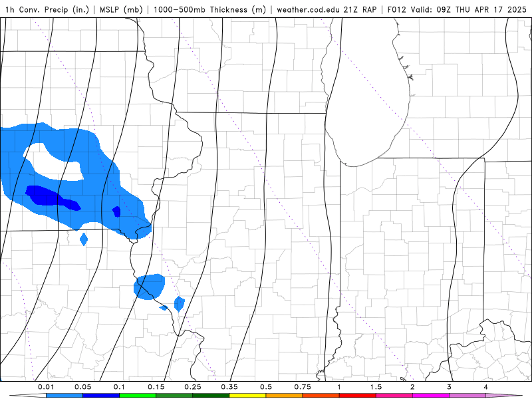Viewport: 532px width, 399px height.
Task: Select the bright green 0.1–0.15 color bar segment
Action: coord(138,396)
